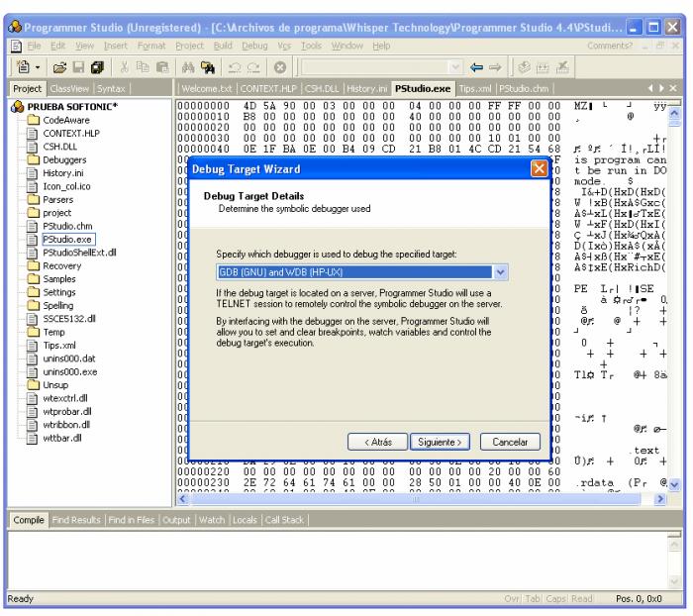Click the Save diskette icon
The width and height of the screenshot is (693, 616).
78,67
